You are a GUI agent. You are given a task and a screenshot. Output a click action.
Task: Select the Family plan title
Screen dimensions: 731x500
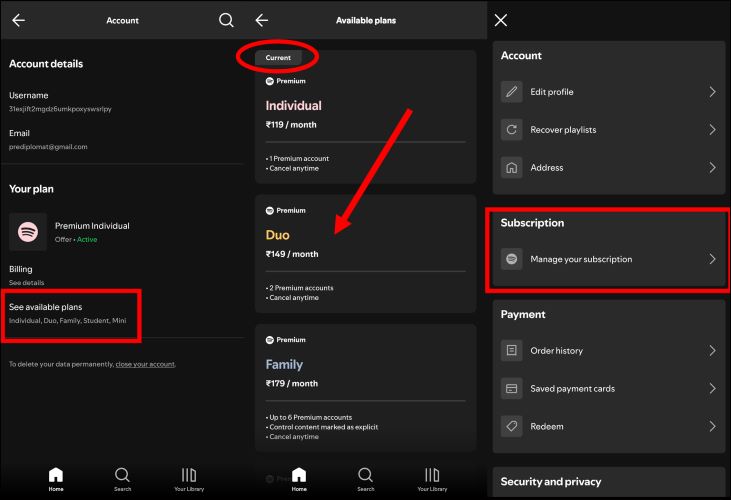284,364
